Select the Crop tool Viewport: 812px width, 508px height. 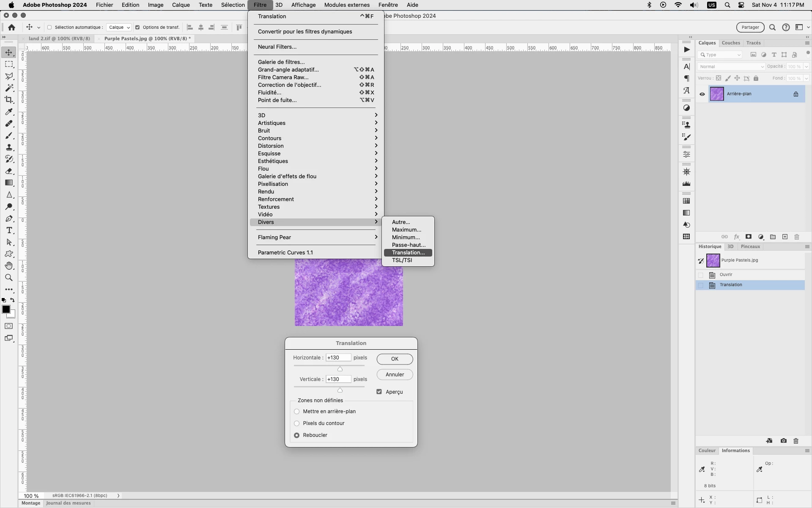(x=9, y=100)
